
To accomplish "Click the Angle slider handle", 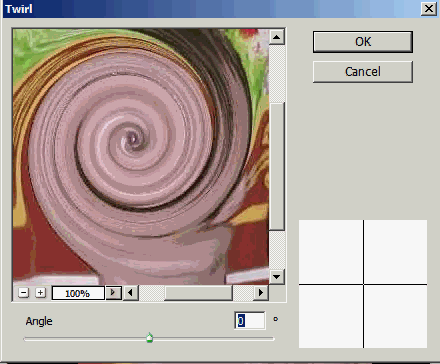I will (x=150, y=338).
